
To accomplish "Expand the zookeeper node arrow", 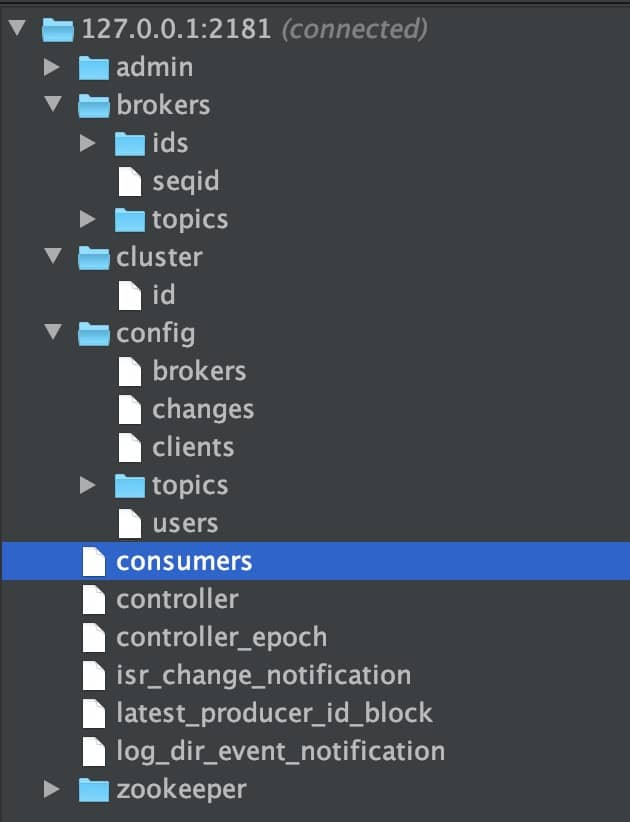I will 51,789.
